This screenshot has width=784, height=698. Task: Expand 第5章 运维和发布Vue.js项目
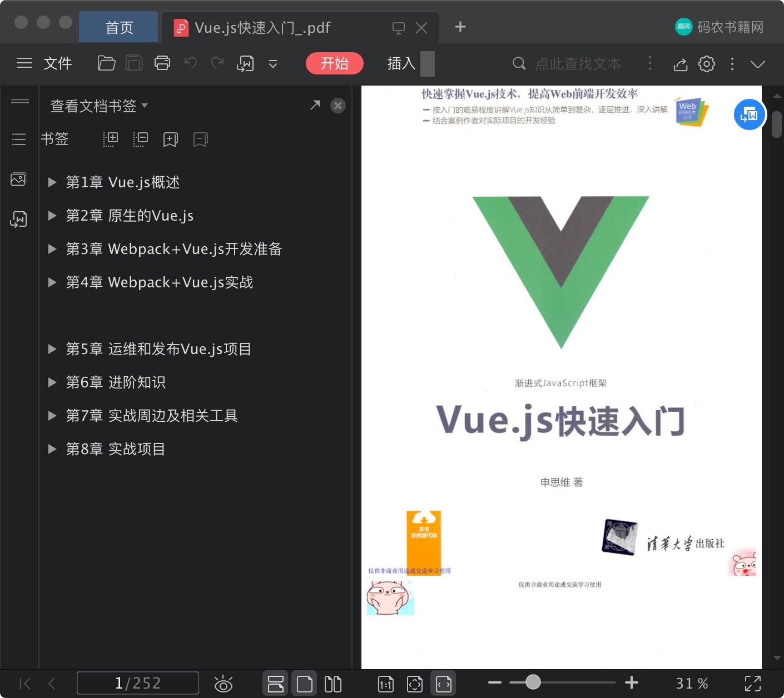[x=52, y=349]
